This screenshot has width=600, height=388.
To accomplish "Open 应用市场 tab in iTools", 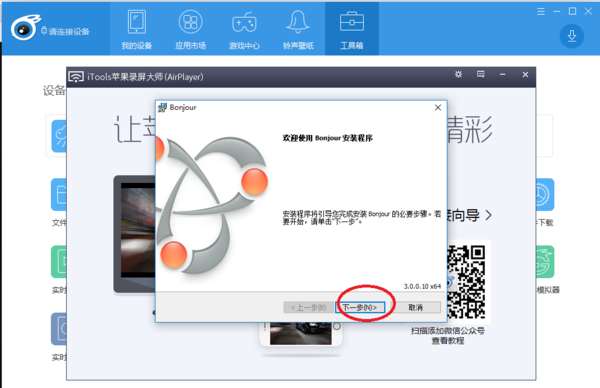I will coord(191,29).
